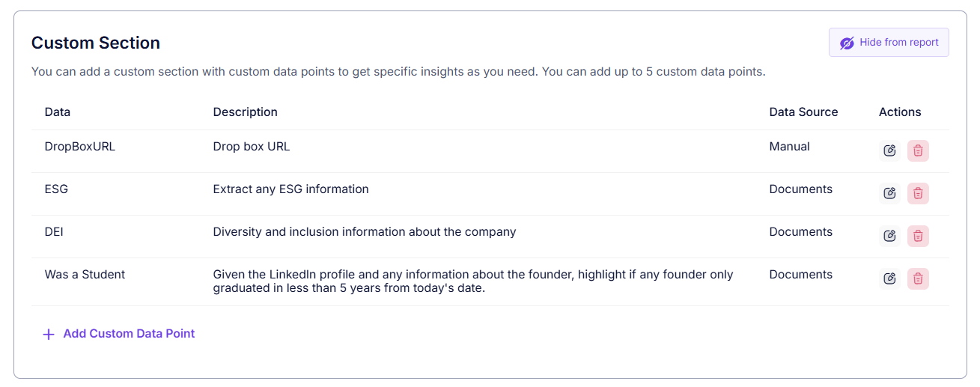The image size is (980, 387).
Task: Edit the DEI data point
Action: (x=889, y=236)
